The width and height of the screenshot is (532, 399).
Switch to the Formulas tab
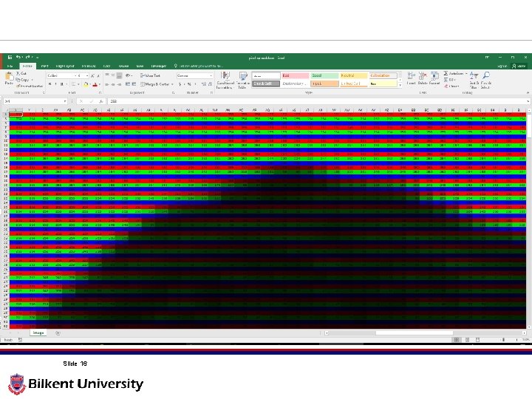[89, 66]
